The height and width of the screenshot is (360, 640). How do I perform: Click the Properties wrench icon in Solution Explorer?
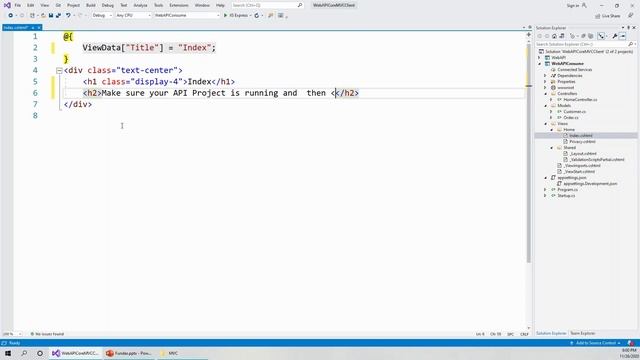click(615, 36)
